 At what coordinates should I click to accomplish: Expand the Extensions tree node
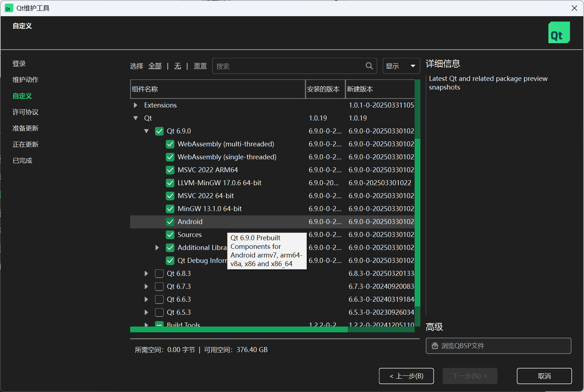pos(136,105)
